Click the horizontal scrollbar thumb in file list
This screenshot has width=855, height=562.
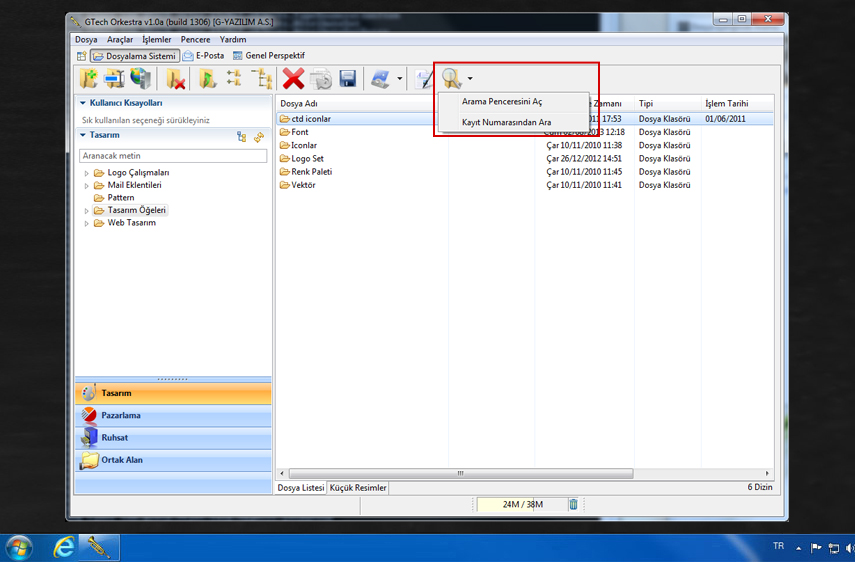(461, 473)
